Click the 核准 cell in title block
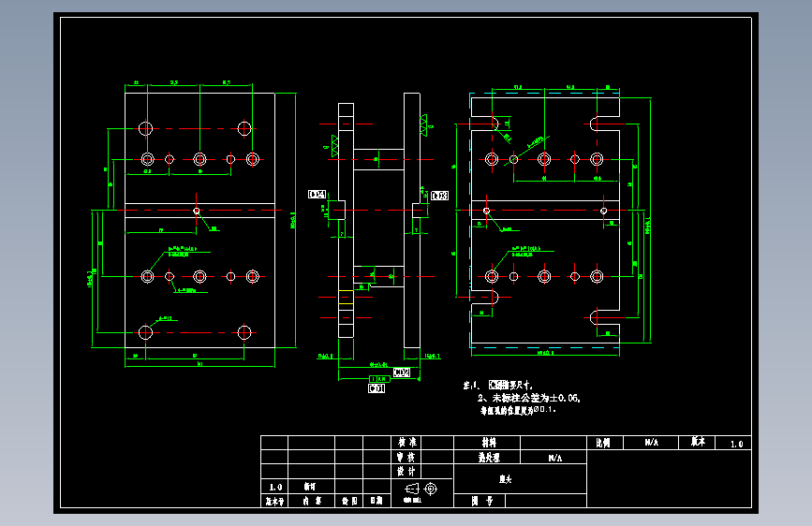The image size is (812, 526). click(x=406, y=443)
